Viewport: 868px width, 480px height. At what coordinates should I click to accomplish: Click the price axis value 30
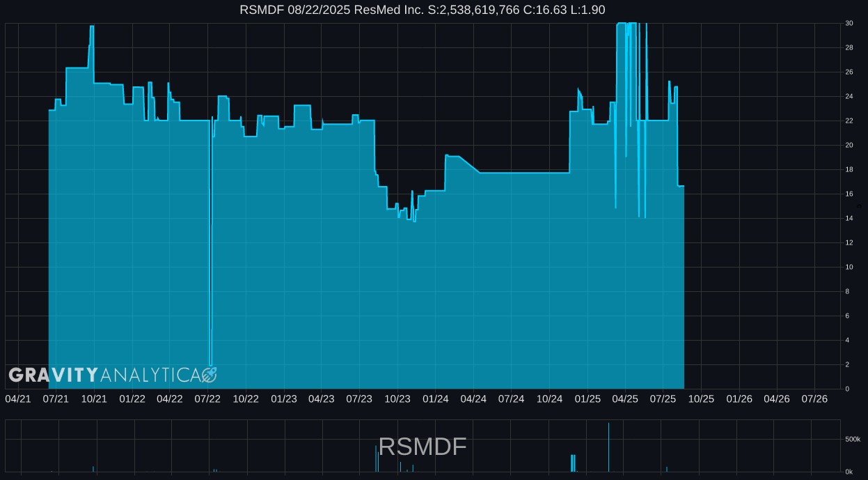(x=849, y=23)
